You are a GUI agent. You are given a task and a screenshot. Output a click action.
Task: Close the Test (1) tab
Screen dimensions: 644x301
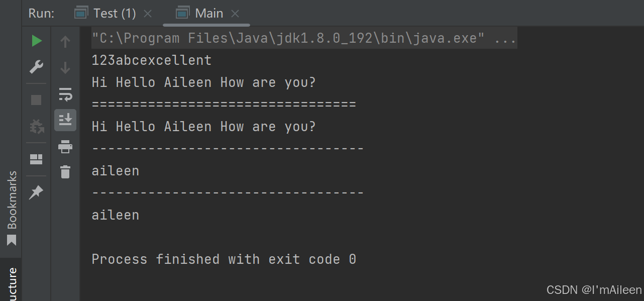[148, 14]
